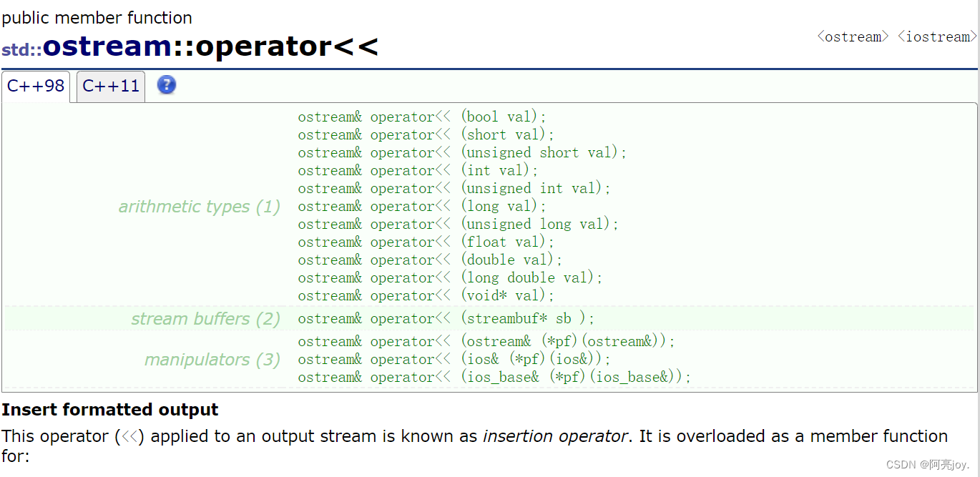Select the 'arithmetic types (1)' label
This screenshot has width=980, height=477.
point(199,207)
